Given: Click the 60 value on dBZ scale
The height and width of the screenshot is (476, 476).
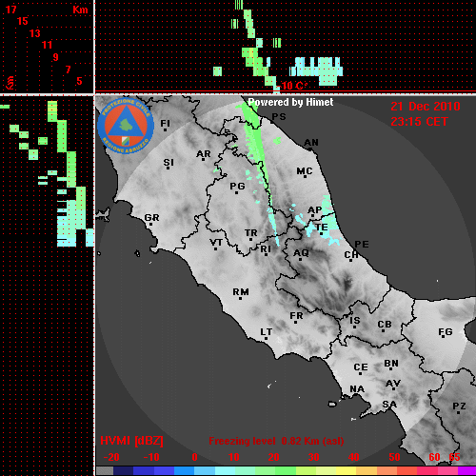Looking at the screenshot, I should [x=434, y=457].
